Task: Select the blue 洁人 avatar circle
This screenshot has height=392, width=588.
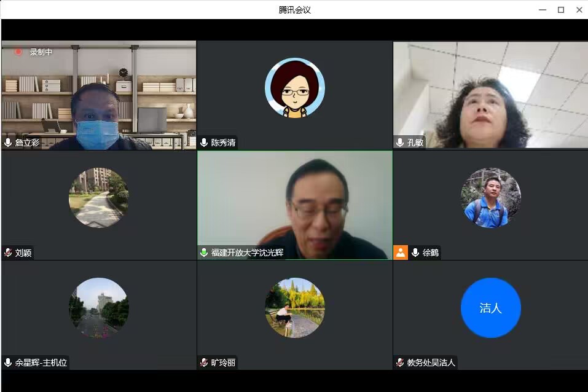Action: (x=490, y=308)
